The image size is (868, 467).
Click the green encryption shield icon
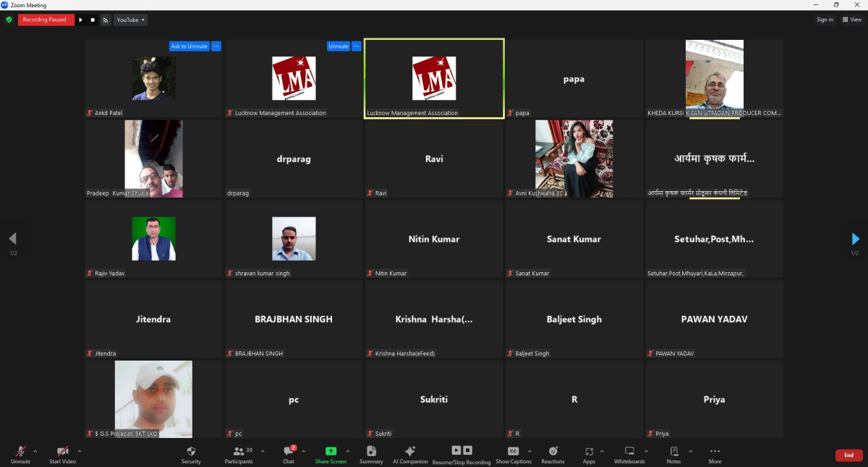click(9, 20)
